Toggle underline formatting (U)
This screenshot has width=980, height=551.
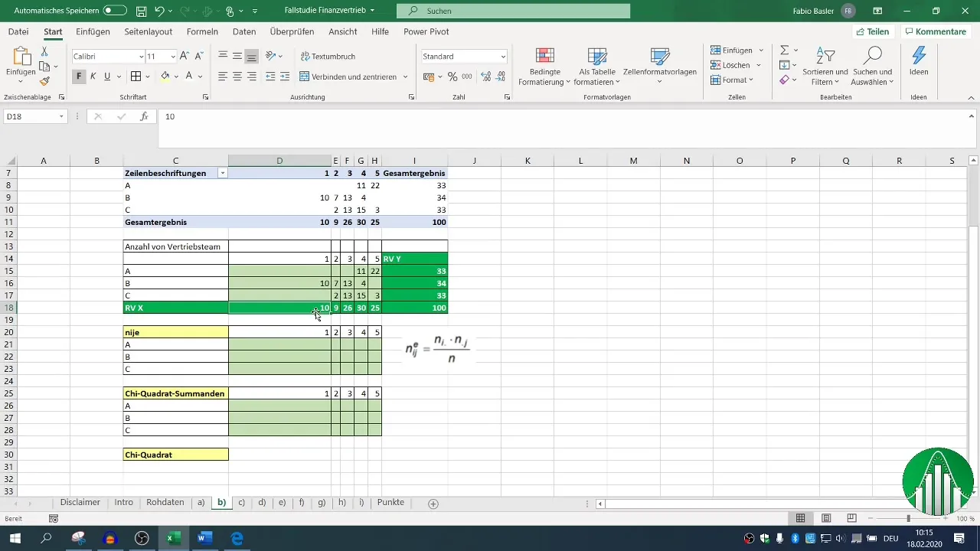(x=107, y=77)
